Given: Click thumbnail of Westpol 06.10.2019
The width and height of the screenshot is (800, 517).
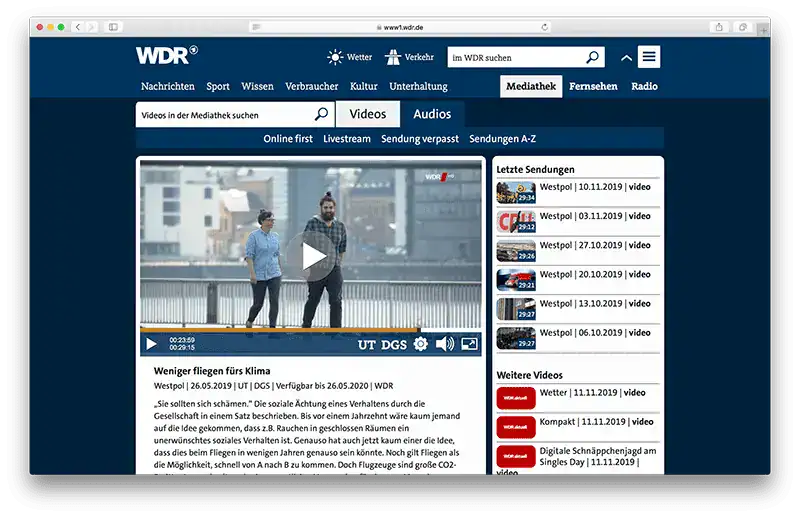Looking at the screenshot, I should coord(516,338).
